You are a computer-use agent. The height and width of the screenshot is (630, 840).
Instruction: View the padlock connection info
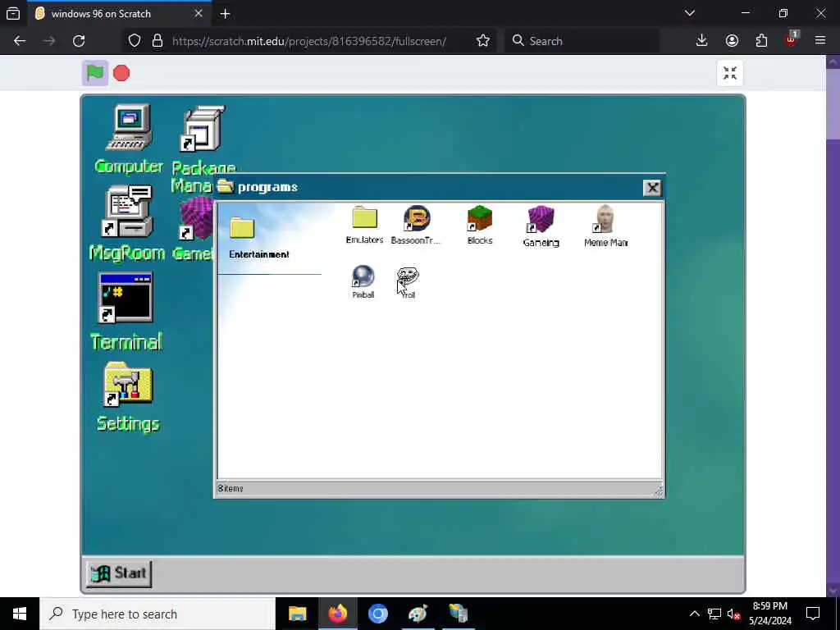157,41
